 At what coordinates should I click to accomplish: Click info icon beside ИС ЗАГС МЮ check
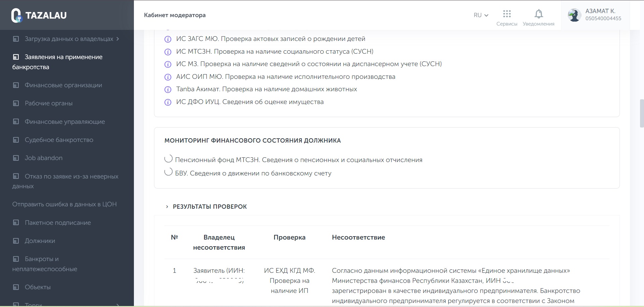click(168, 39)
